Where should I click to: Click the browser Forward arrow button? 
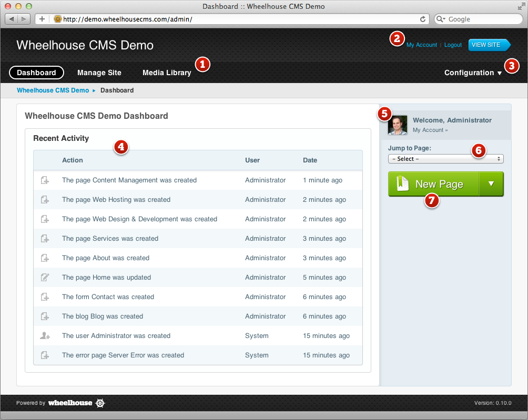point(24,19)
